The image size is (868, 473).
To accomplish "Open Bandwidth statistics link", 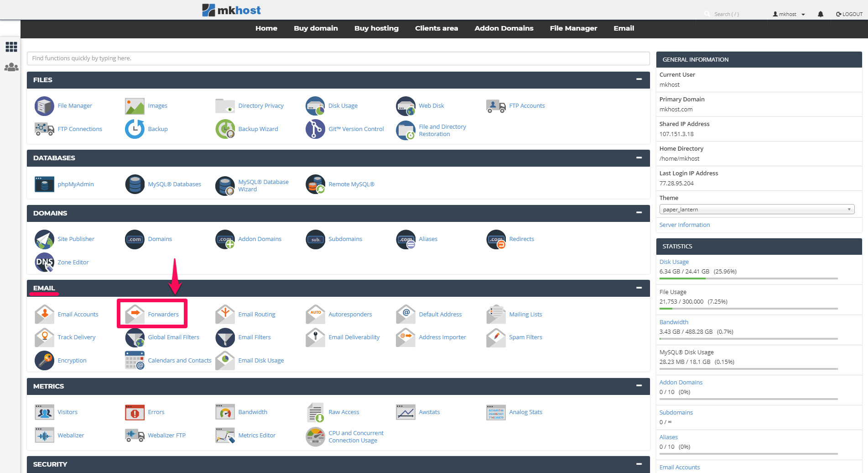I will 674,322.
